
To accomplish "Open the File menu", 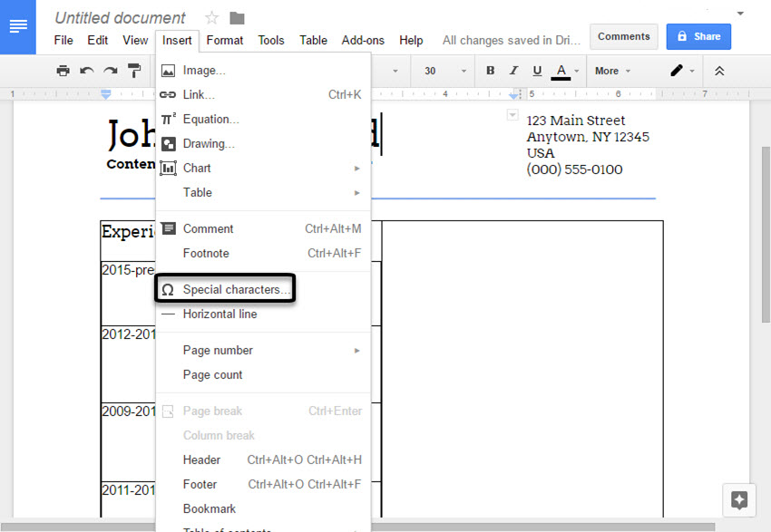I will point(63,40).
